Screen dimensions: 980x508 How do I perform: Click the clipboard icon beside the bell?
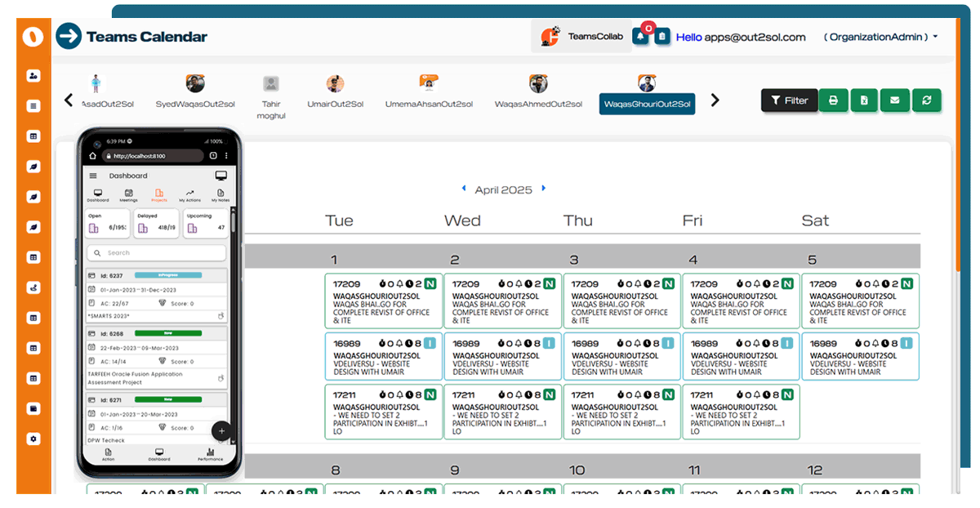click(662, 37)
